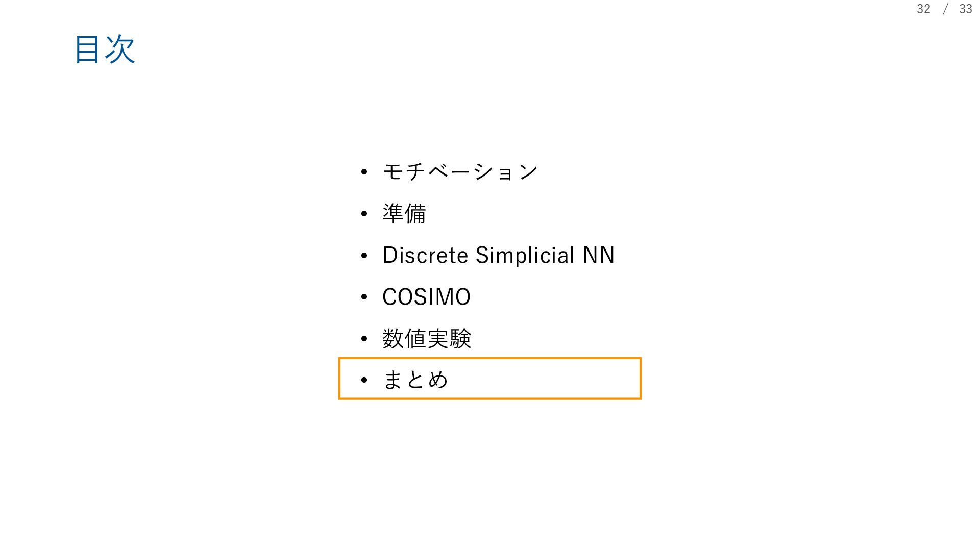This screenshot has height=551, width=980.
Task: Click the word Discrete in the list
Action: click(425, 255)
